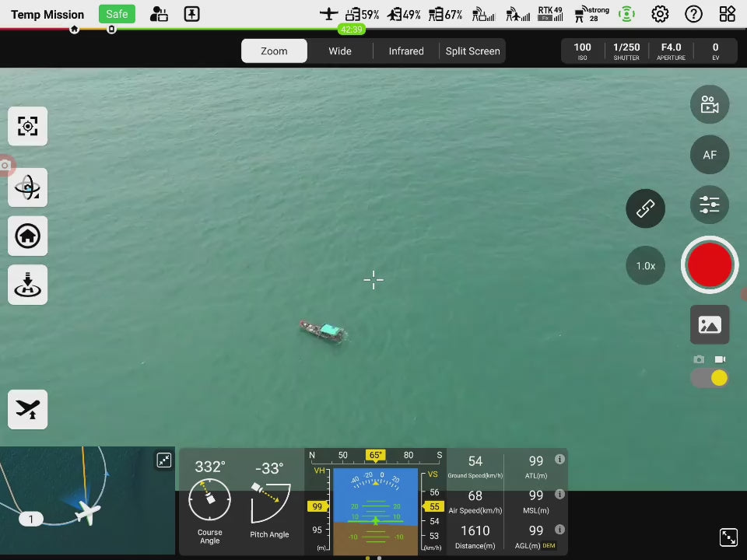Toggle AF autofocus button
Image resolution: width=747 pixels, height=560 pixels.
[709, 155]
